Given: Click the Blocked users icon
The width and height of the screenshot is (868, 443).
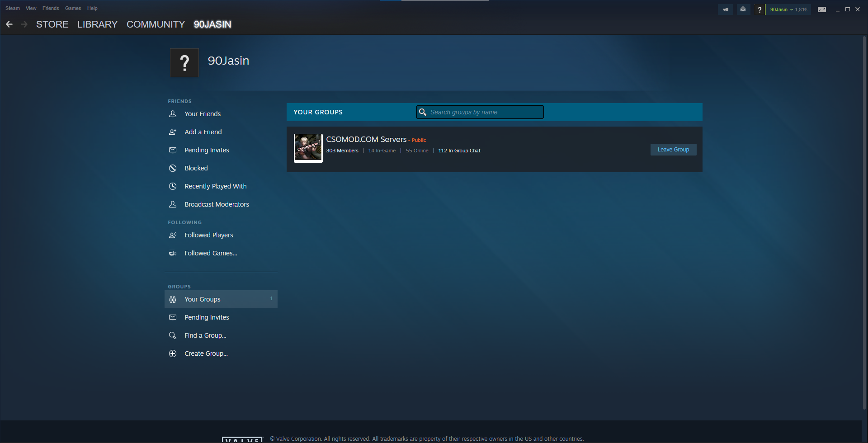Looking at the screenshot, I should (173, 168).
